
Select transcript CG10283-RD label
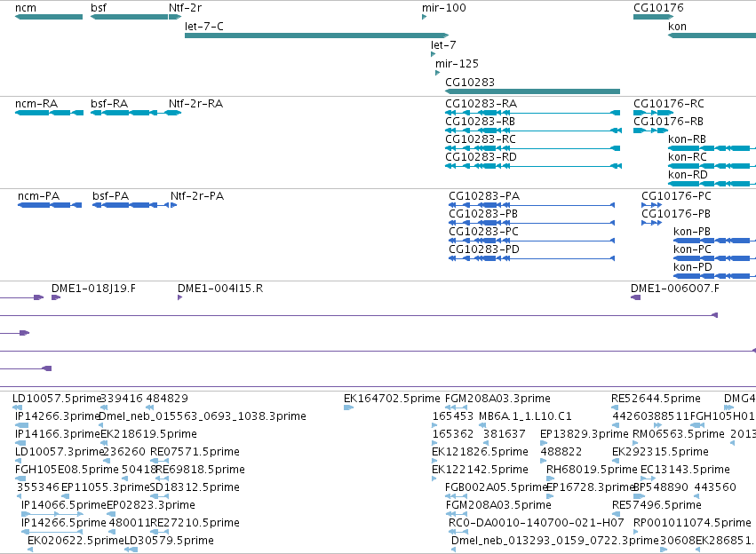pyautogui.click(x=481, y=157)
